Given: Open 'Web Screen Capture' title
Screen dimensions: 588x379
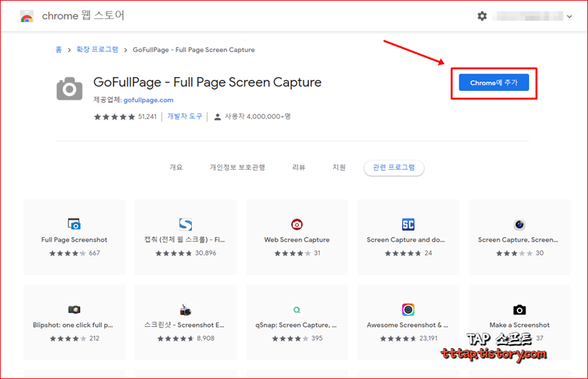Looking at the screenshot, I should (297, 239).
